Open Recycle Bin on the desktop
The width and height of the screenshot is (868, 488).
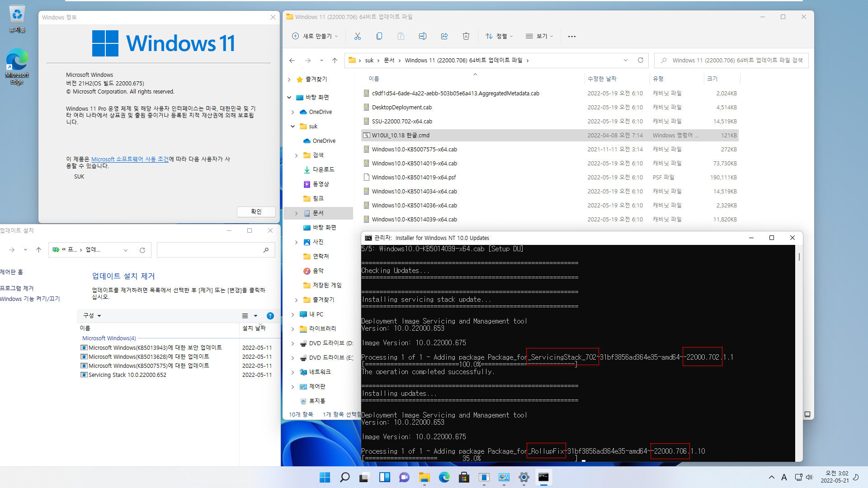point(17,19)
